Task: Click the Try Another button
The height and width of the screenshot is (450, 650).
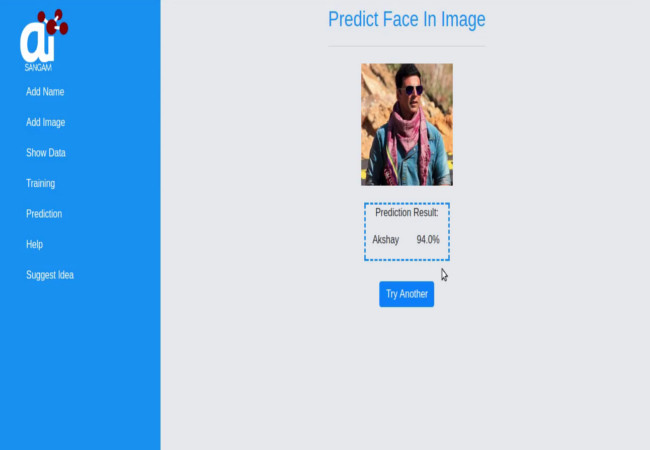Action: (x=407, y=294)
